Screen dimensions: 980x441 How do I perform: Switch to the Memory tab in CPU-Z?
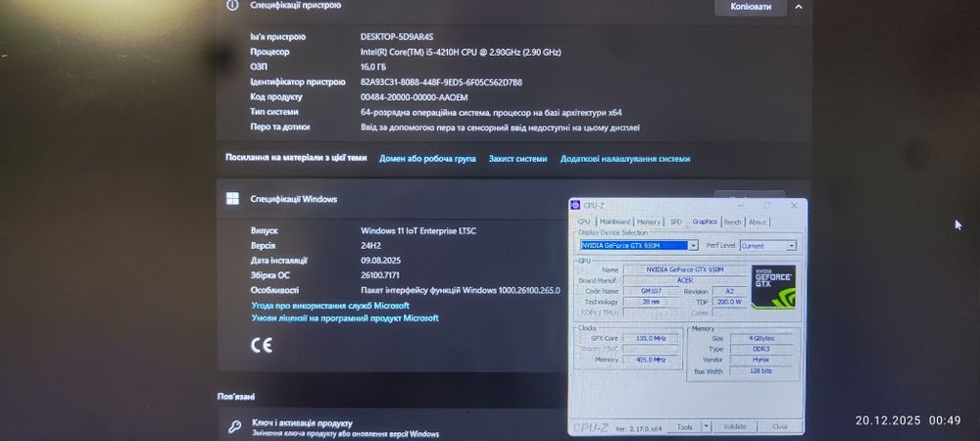point(649,221)
